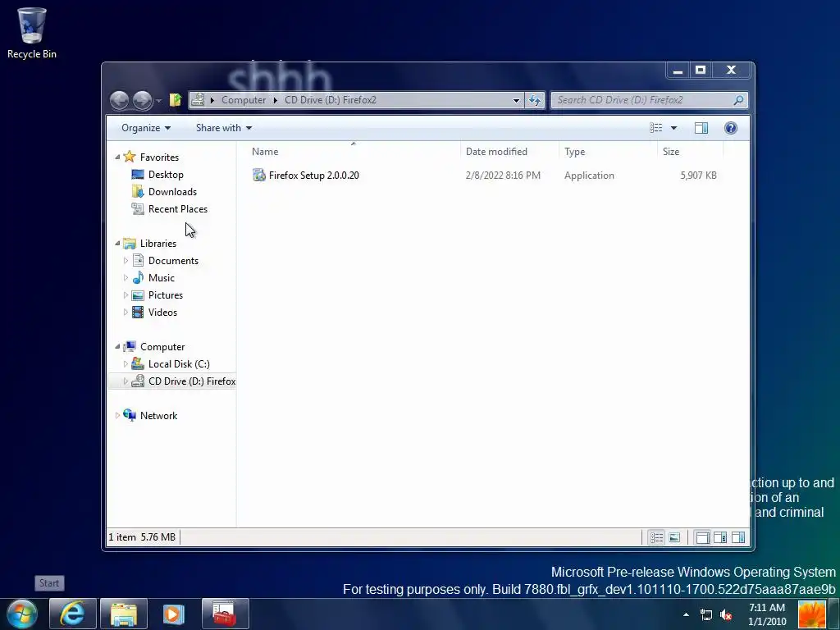Open Windows Explorer taskbar button

point(124,614)
